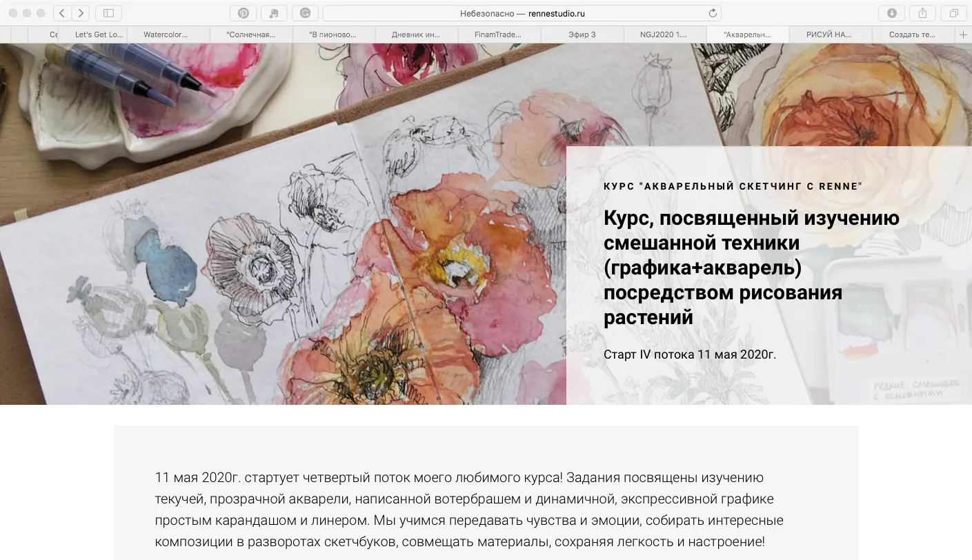Switch to the 'FinamTrade' tab

pyautogui.click(x=499, y=34)
